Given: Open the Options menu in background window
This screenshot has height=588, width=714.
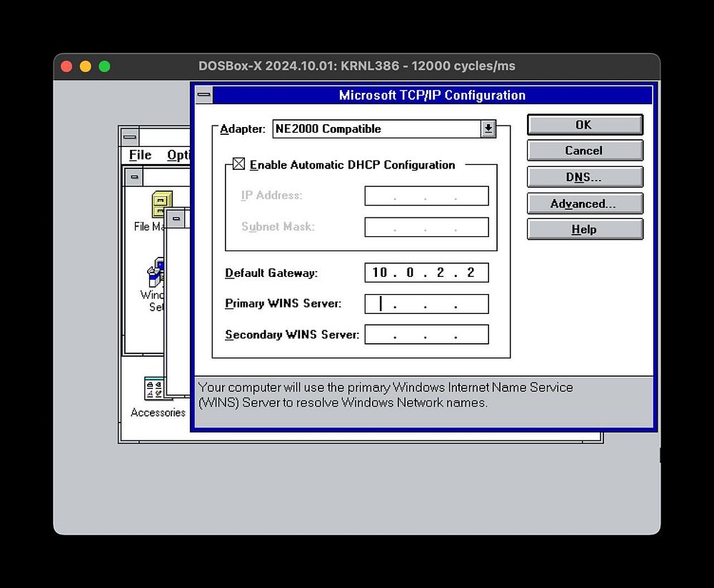Looking at the screenshot, I should tap(178, 155).
